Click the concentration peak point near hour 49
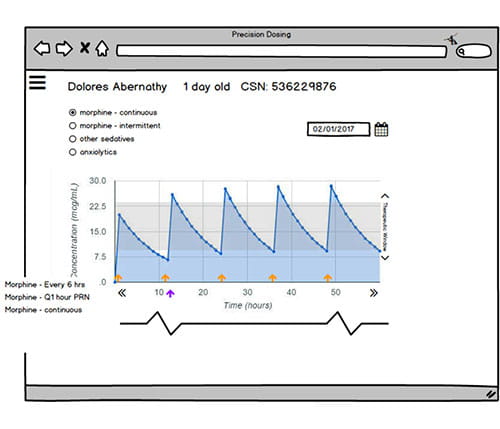The width and height of the screenshot is (500, 429). click(x=331, y=186)
